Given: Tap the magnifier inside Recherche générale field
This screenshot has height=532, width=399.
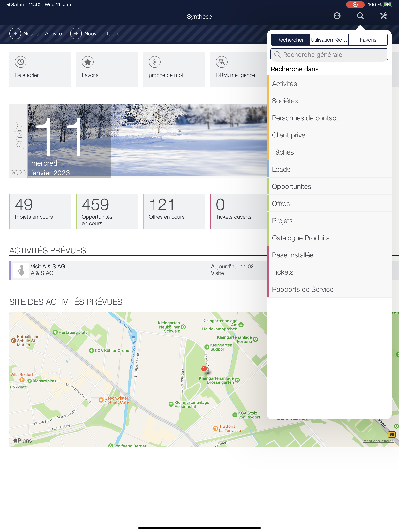Looking at the screenshot, I should tap(277, 54).
